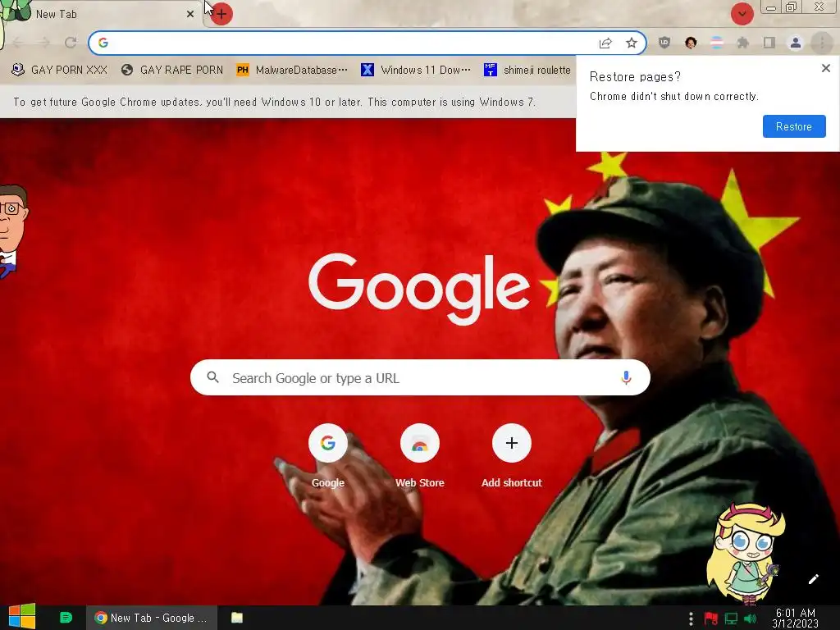The image size is (840, 630).
Task: Open the green chat app on taskbar
Action: coord(66,618)
